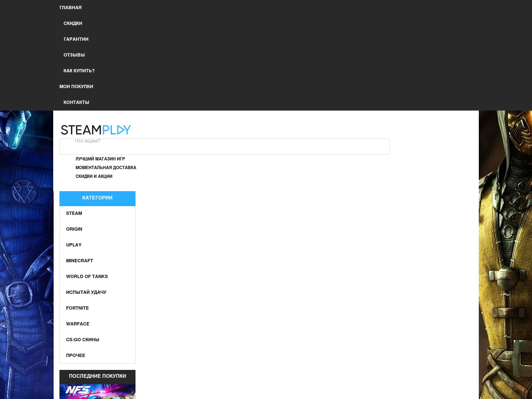This screenshot has width=532, height=399.
Task: Click the КАТЕГОРИИ header
Action: click(97, 198)
